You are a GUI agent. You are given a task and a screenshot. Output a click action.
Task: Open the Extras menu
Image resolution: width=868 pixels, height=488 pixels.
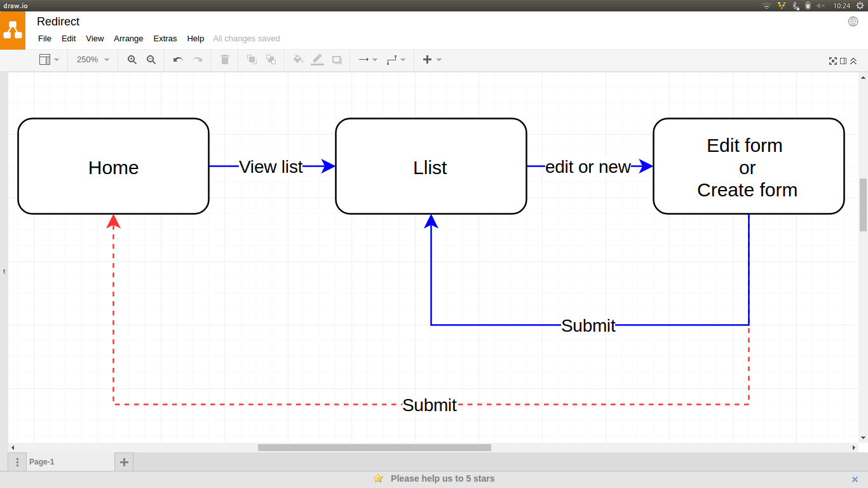(x=165, y=39)
